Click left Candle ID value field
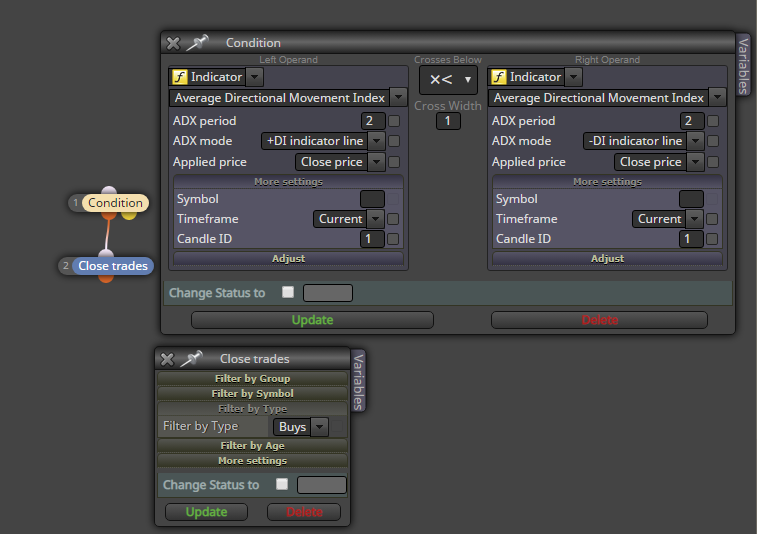 tap(372, 239)
